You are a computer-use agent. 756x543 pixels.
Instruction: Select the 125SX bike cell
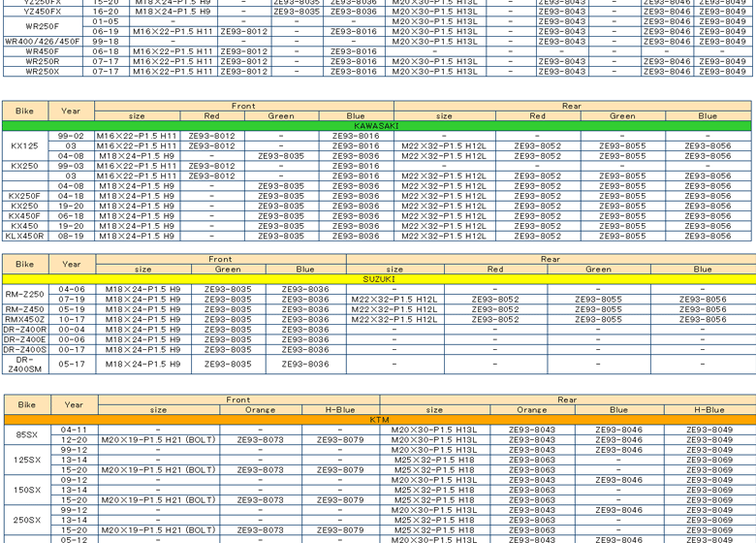(27, 460)
